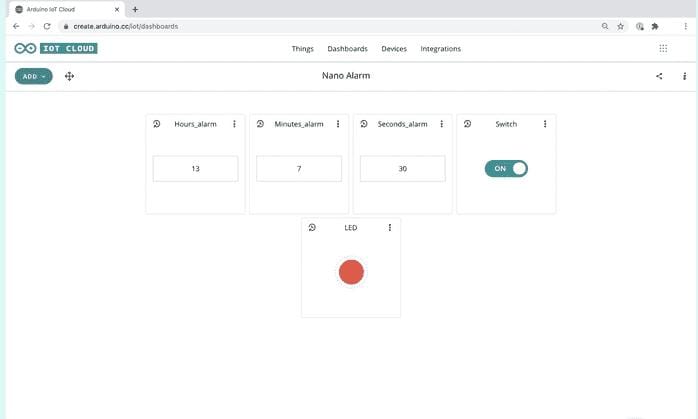Click the browser back arrow

16,26
